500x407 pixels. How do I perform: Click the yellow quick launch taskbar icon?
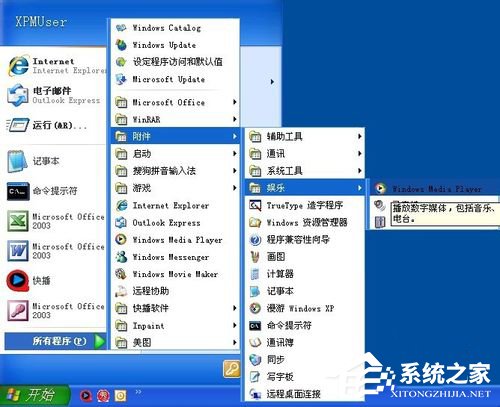120,396
